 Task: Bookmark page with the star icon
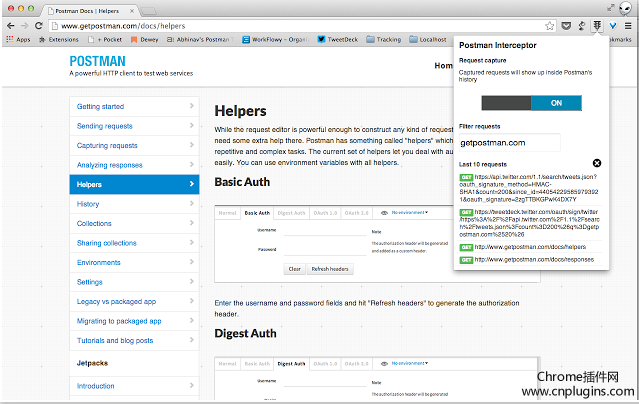click(x=550, y=26)
